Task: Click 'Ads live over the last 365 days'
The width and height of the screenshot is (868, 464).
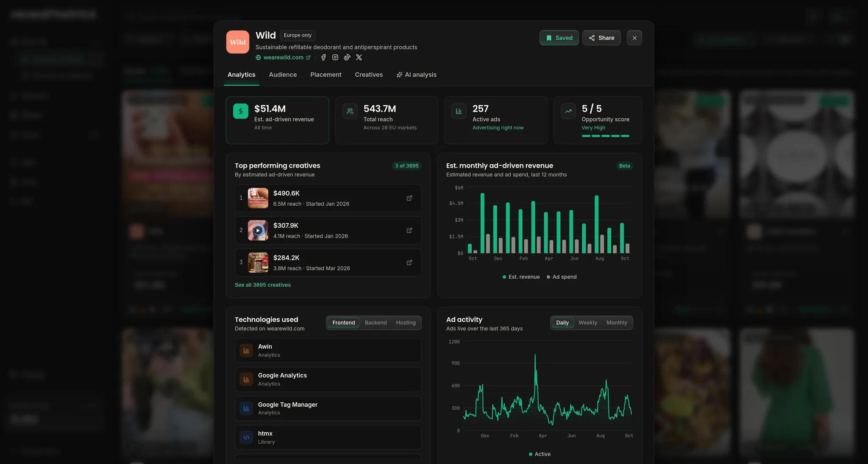Action: pos(484,329)
